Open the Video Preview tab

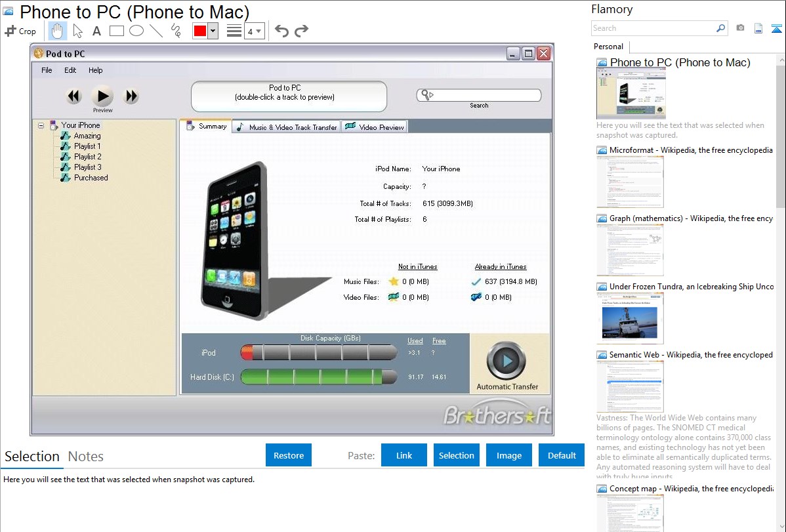(375, 127)
